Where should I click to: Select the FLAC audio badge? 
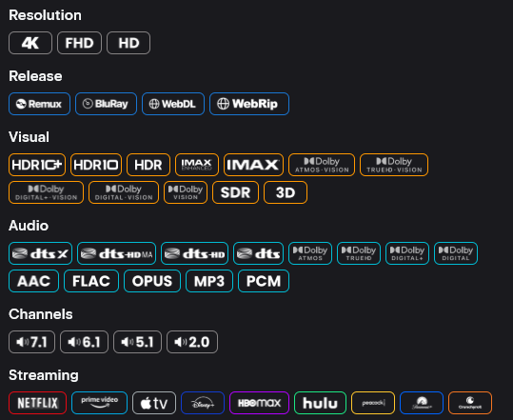pos(91,281)
